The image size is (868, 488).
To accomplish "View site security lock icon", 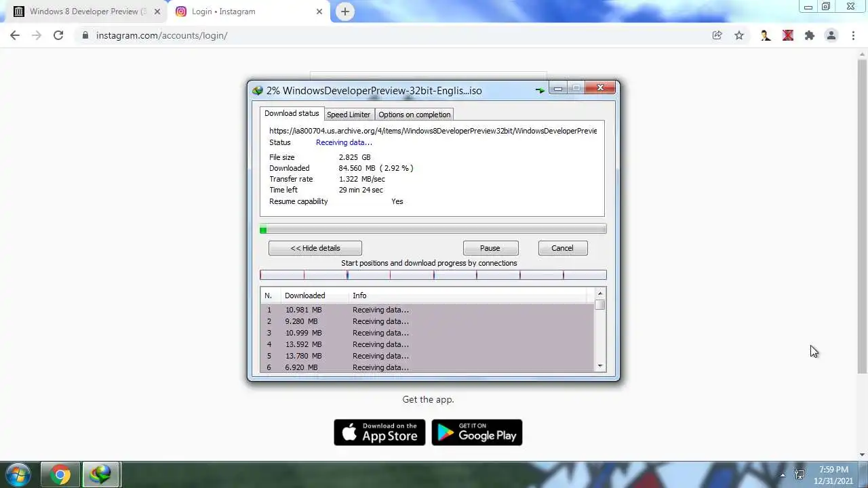I will [x=85, y=35].
